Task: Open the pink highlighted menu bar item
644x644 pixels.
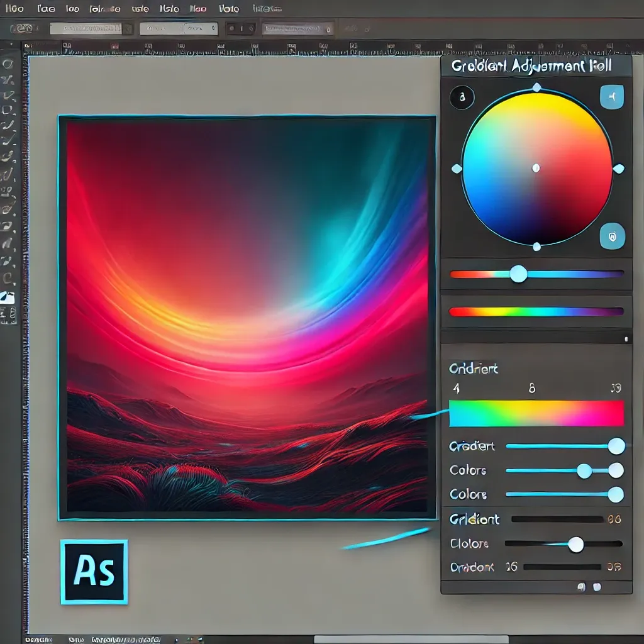Action: tap(199, 9)
